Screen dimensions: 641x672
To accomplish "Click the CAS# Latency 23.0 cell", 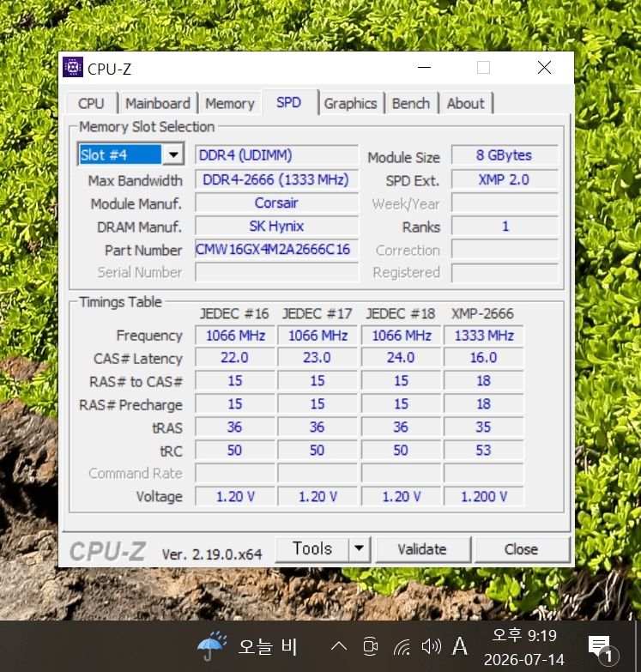I will coord(317,357).
